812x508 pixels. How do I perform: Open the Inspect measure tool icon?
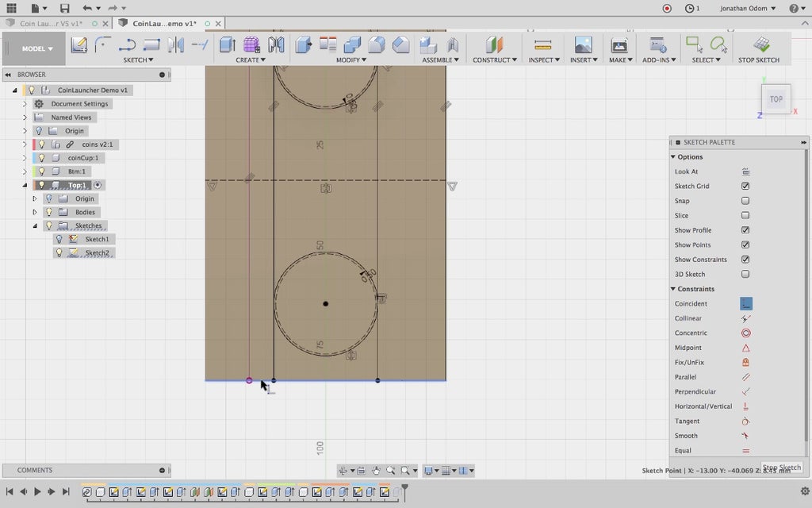tap(542, 44)
